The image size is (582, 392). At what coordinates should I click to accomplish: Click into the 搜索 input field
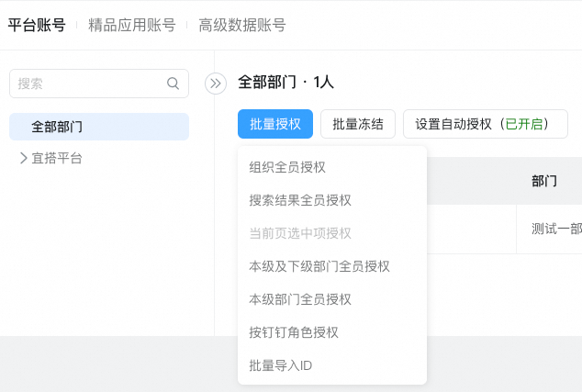[87, 84]
